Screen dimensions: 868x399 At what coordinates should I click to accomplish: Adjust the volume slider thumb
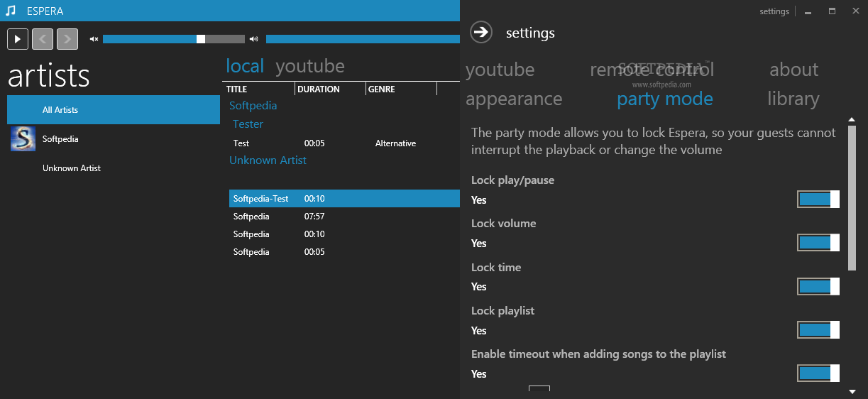[201, 39]
